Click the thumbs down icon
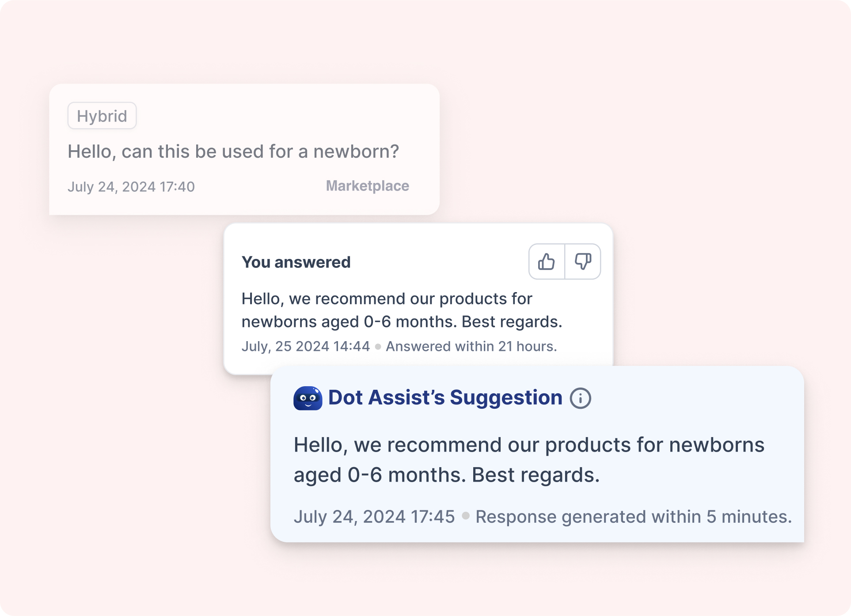 click(x=583, y=262)
